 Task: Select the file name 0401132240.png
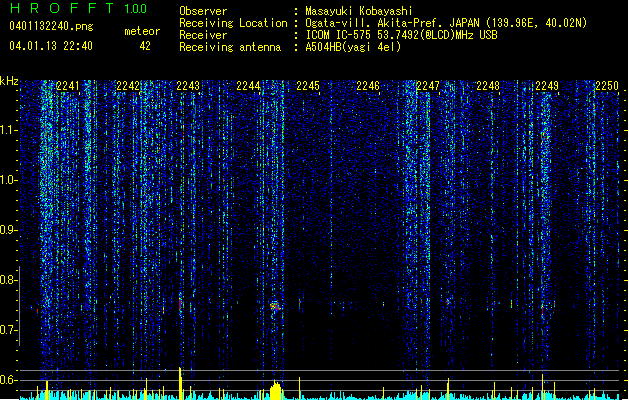coord(51,26)
